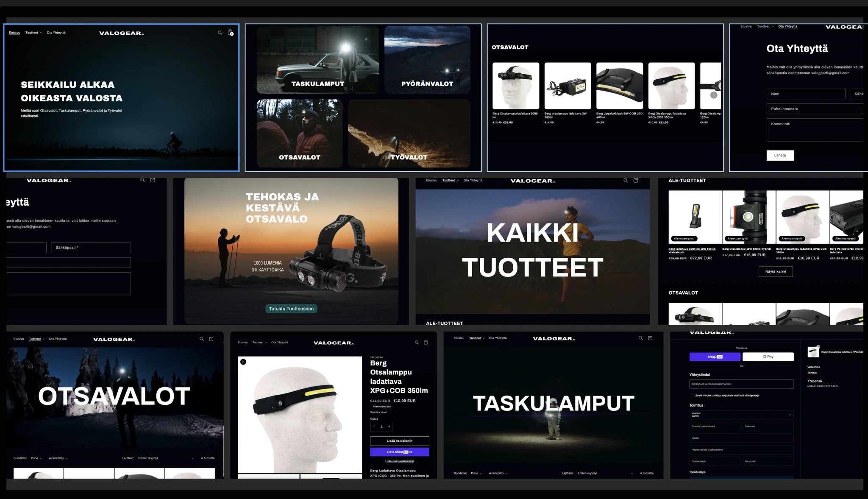This screenshot has width=868, height=499.
Task: Open cart icon on the SEIKKAILU ALKAA hero page
Action: click(x=230, y=33)
